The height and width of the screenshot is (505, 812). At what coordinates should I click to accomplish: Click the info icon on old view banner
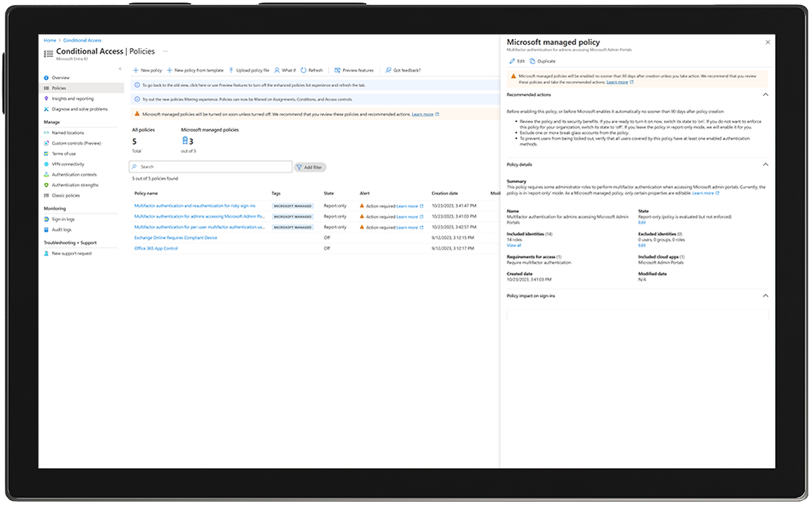tap(138, 85)
